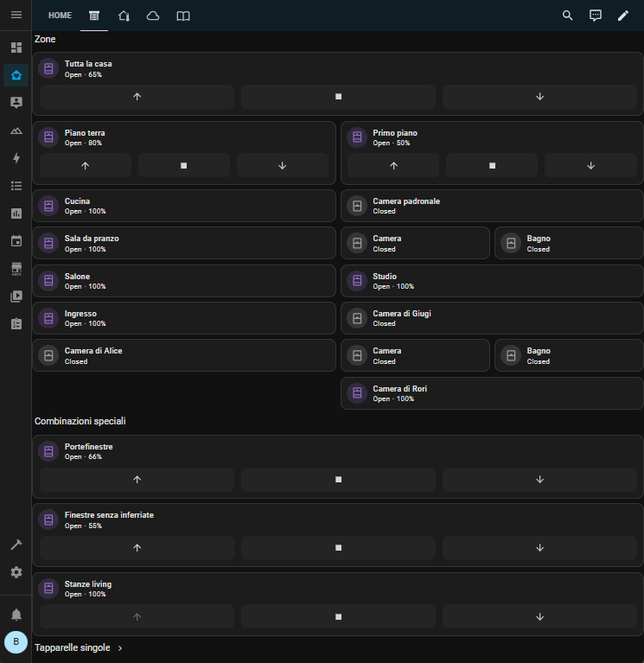Open the HACS store sidebar icon
The image size is (644, 663).
click(x=16, y=269)
